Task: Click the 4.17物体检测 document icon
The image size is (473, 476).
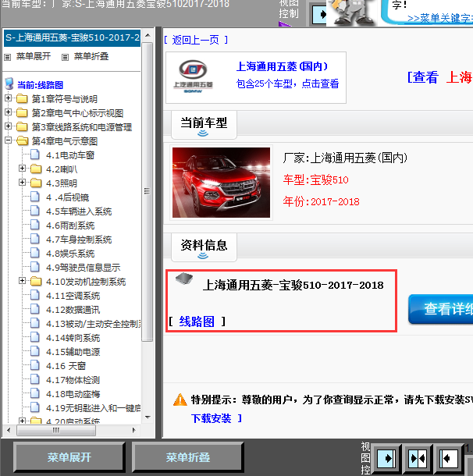Action: pos(35,379)
